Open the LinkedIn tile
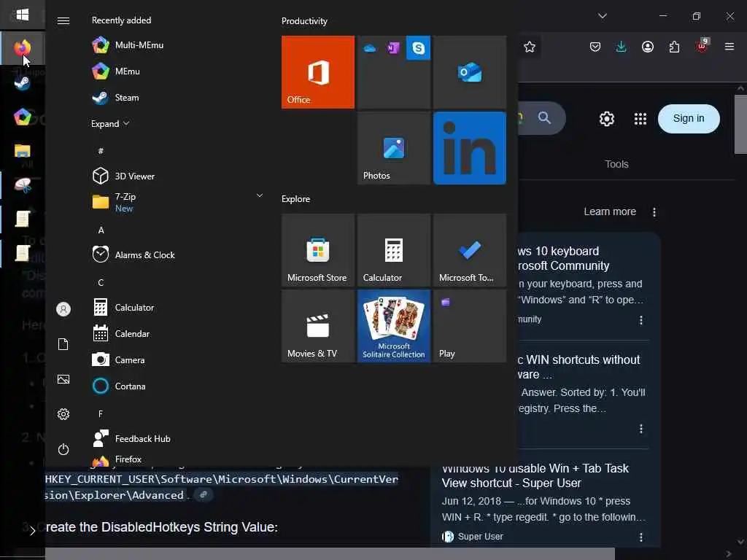This screenshot has width=747, height=560. (x=470, y=148)
